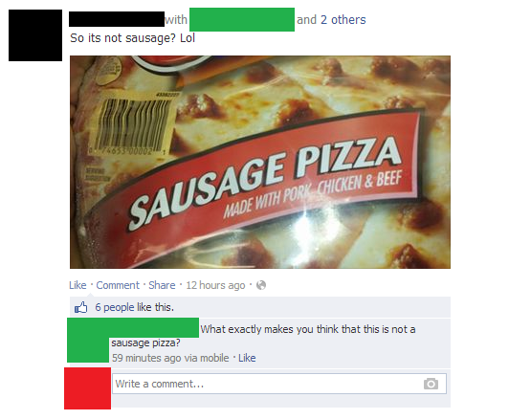Click the blacked-out post author name
Image resolution: width=531 pixels, height=420 pixels.
tap(117, 19)
